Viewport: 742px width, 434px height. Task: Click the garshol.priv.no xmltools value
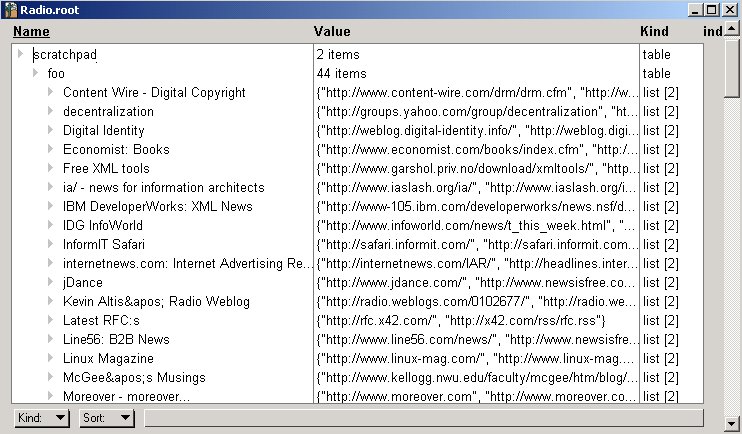[477, 168]
